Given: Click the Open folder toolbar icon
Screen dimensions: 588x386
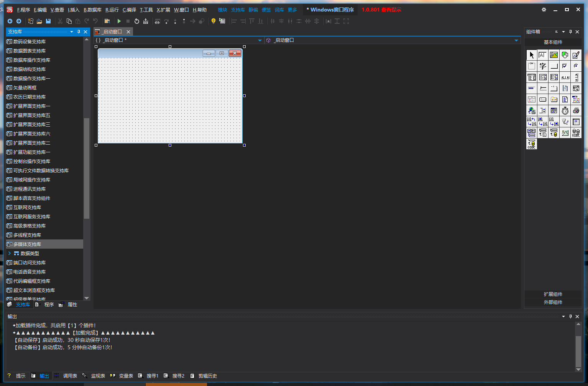Looking at the screenshot, I should point(39,21).
